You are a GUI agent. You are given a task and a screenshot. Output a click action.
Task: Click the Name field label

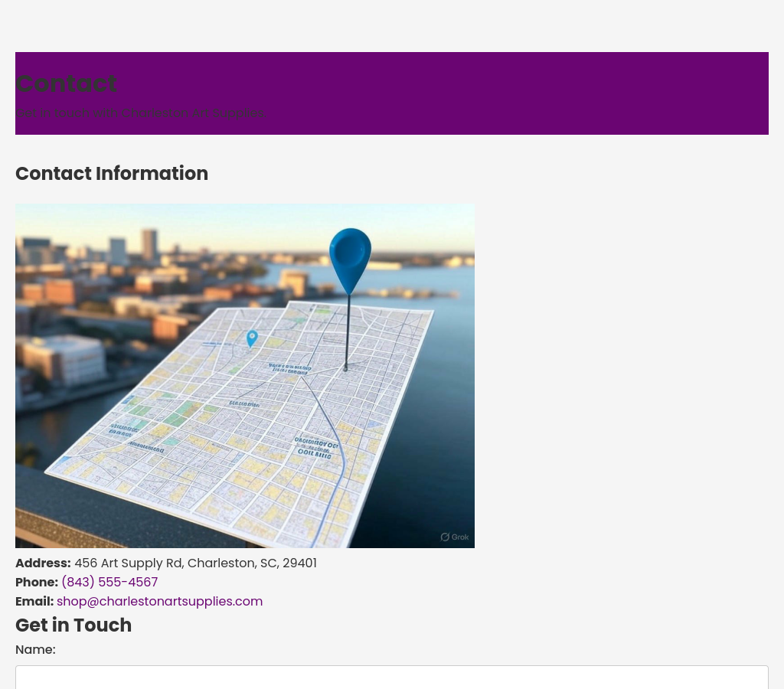click(35, 649)
